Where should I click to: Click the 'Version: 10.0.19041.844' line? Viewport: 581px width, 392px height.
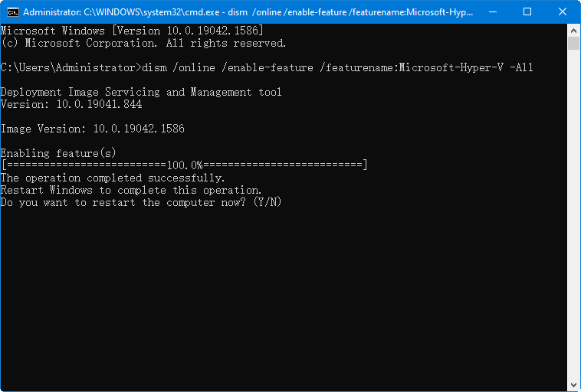[x=71, y=104]
